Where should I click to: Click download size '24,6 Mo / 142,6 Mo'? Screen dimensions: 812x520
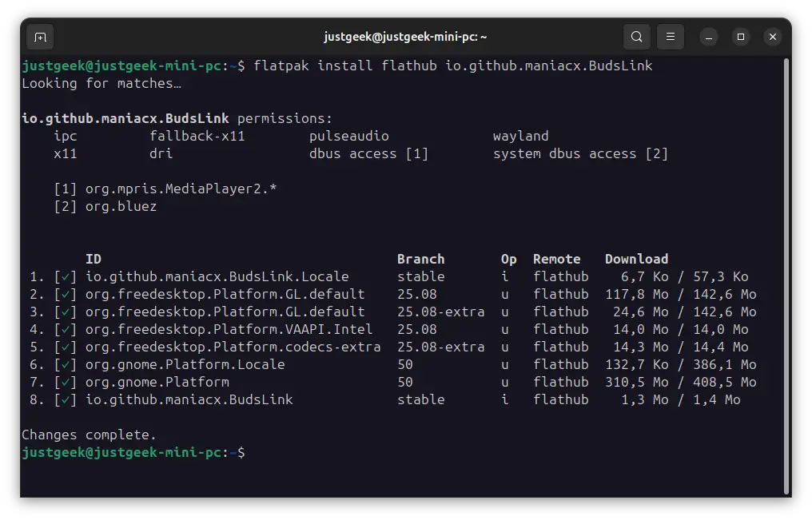685,312
